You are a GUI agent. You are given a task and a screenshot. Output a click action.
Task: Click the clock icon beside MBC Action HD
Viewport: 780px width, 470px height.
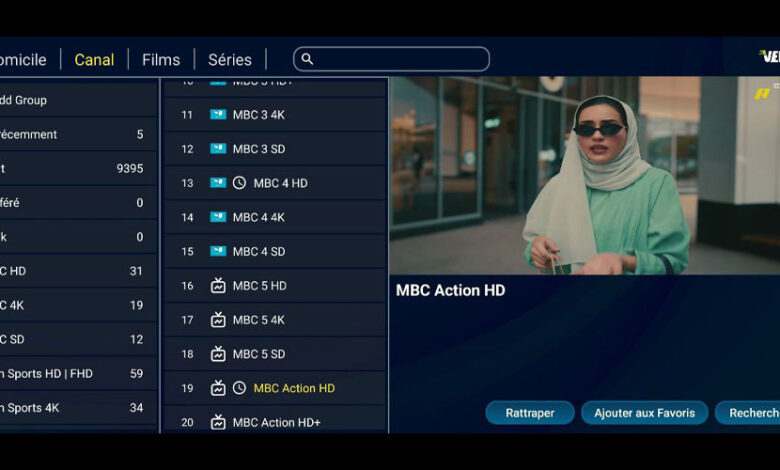(239, 388)
